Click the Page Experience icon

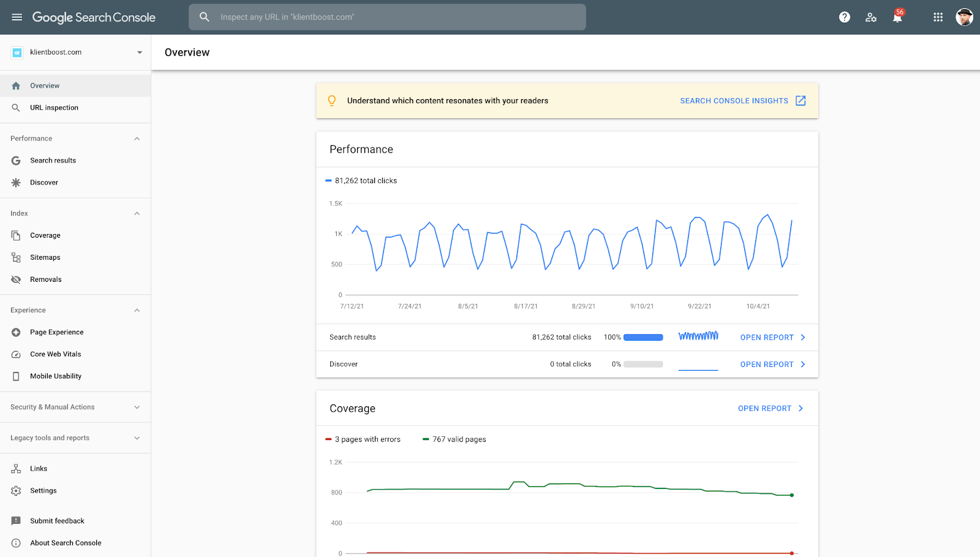16,332
